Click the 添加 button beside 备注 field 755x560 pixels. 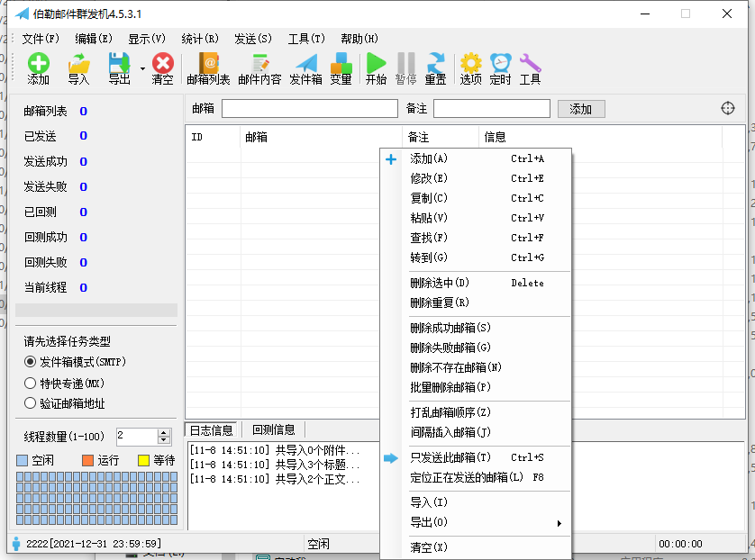pyautogui.click(x=581, y=109)
